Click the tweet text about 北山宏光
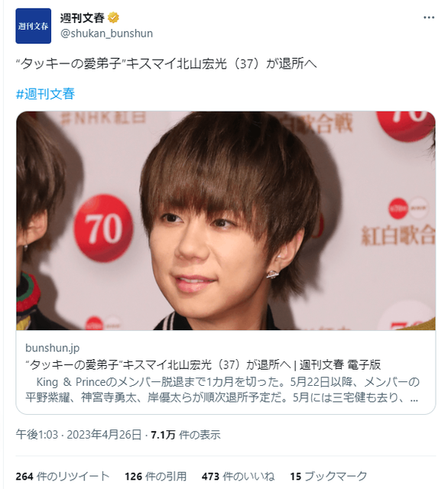The image size is (448, 489). pos(166,63)
